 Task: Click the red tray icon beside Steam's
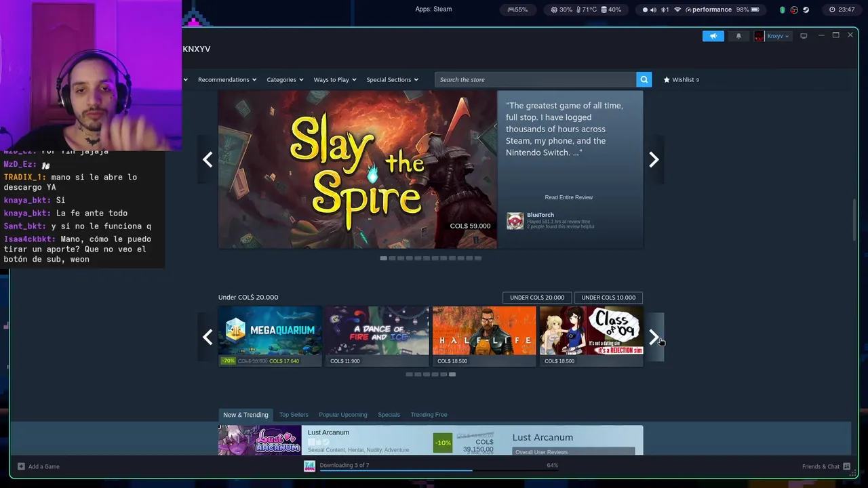[x=795, y=9]
